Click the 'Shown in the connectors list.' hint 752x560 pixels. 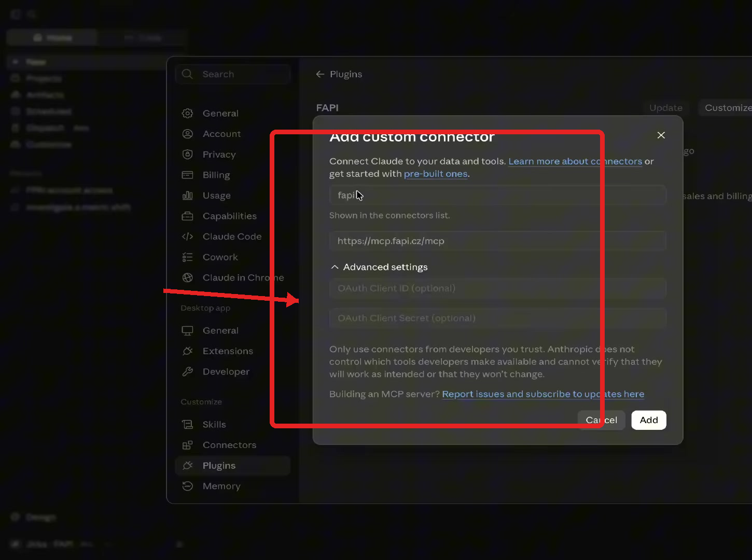(x=389, y=215)
